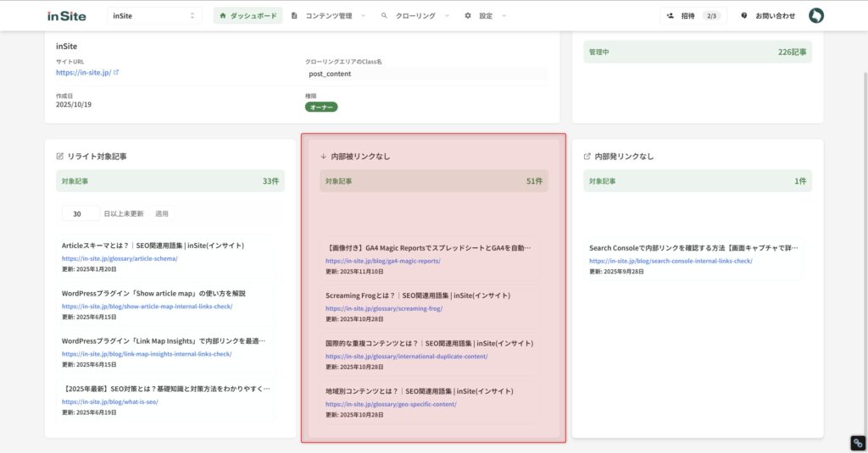
Task: Open the inSite site selector dropdown
Action: pos(154,15)
